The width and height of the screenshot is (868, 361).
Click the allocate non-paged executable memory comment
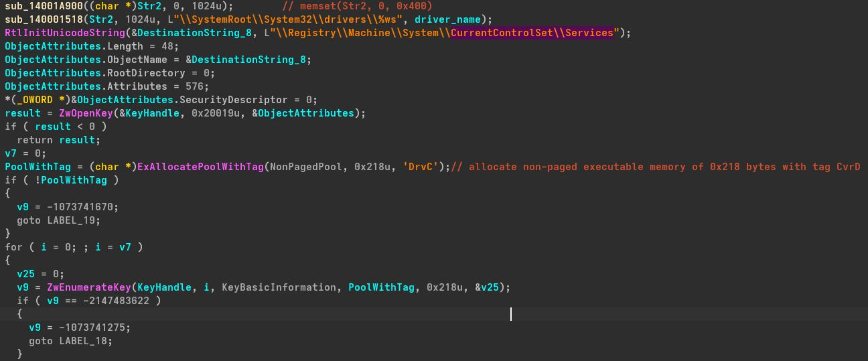point(656,167)
